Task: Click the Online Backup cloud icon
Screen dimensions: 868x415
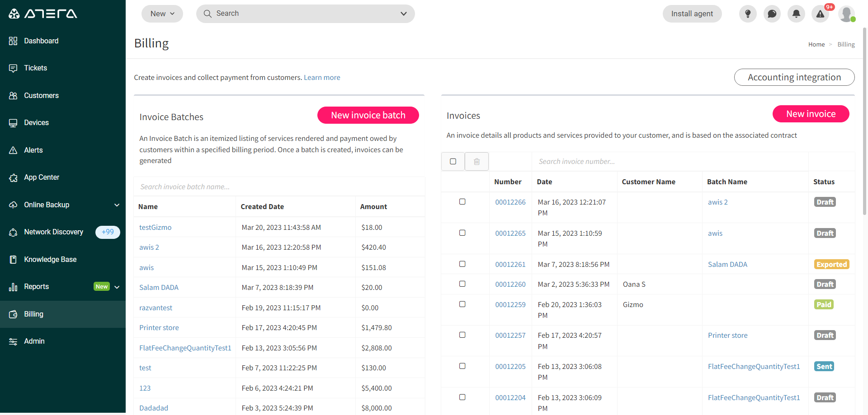Action: 13,205
